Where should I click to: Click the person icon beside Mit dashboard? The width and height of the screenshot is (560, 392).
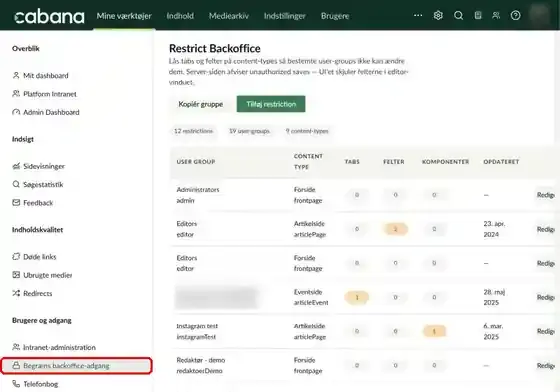point(16,75)
